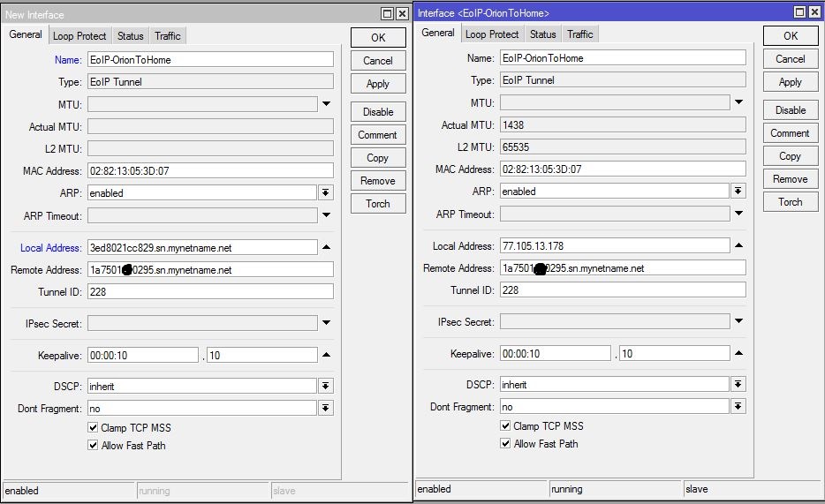Switch to General tab in EoIP-OrionToHome window
825x504 pixels.
click(438, 34)
